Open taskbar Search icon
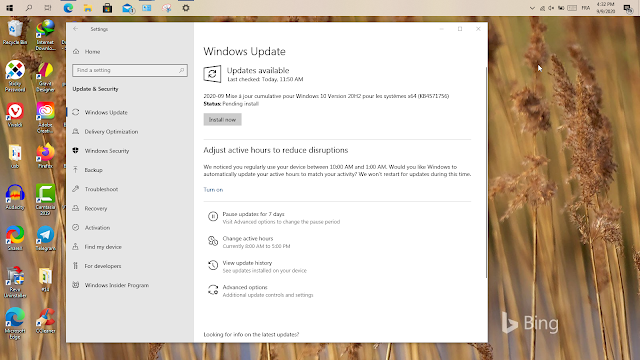 coord(29,8)
